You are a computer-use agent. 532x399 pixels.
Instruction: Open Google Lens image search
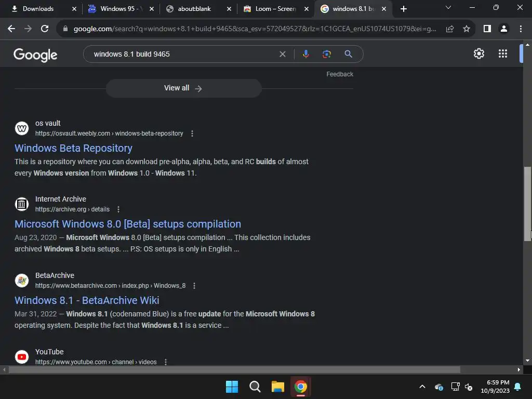pyautogui.click(x=326, y=54)
